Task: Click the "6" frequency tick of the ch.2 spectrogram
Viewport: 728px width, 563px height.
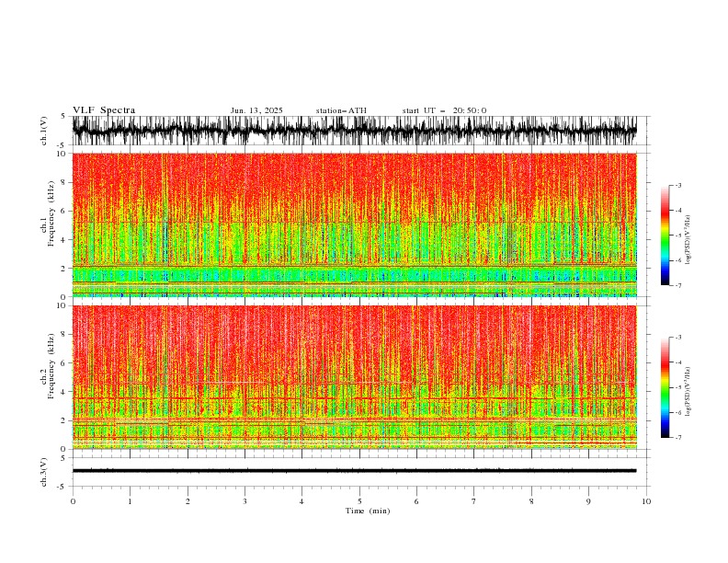Action: point(64,362)
